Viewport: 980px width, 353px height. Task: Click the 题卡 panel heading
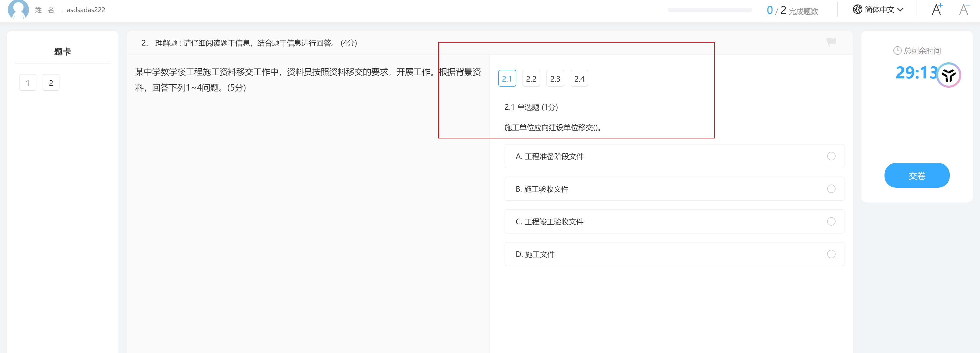coord(62,51)
